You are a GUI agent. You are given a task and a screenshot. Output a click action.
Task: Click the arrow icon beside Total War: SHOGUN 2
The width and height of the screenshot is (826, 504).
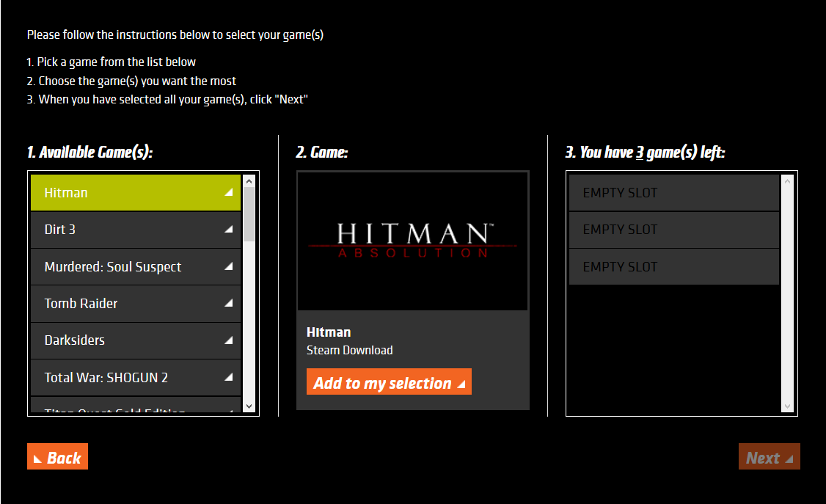pos(229,377)
